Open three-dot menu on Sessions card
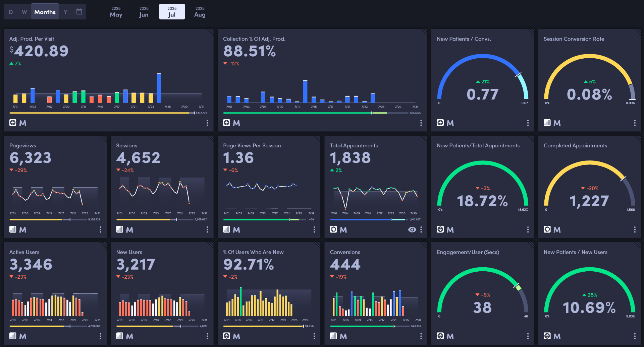This screenshot has width=644, height=347. 207,229
